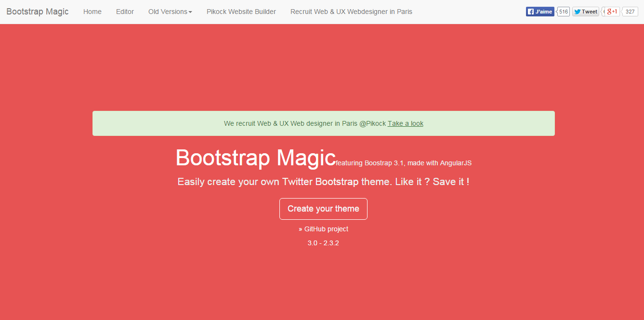The image size is (644, 320).
Task: Expand the Old Versions dropdown
Action: coord(170,12)
